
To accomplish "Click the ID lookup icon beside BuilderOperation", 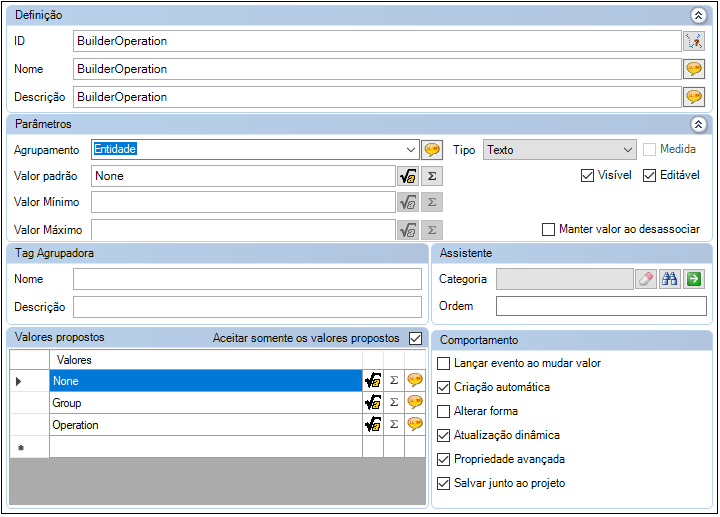I will [694, 41].
